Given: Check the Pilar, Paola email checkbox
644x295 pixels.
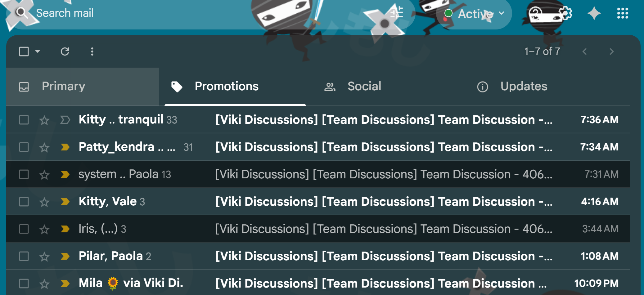Looking at the screenshot, I should pyautogui.click(x=24, y=256).
